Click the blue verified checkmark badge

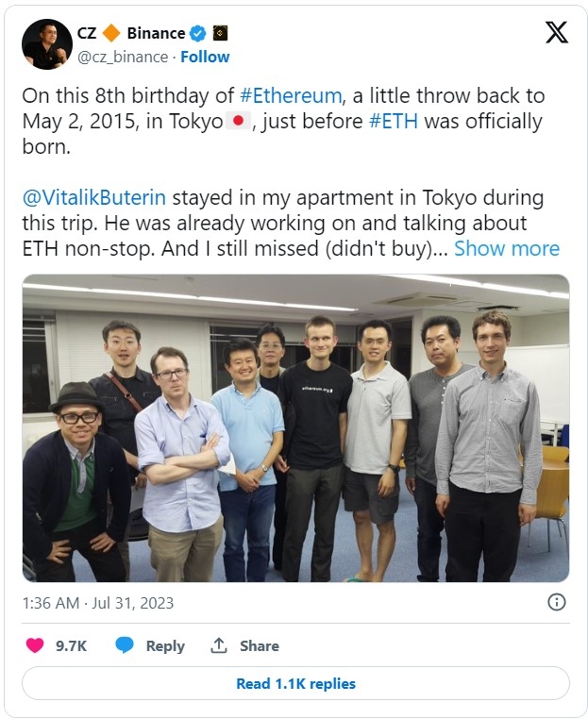pyautogui.click(x=198, y=33)
